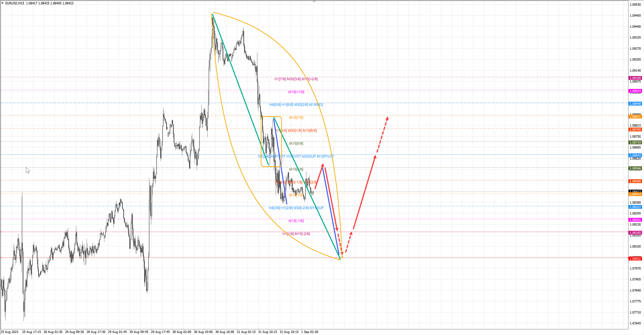
Task: Click the chart shift triangle marker at top
Action: pos(314,2)
